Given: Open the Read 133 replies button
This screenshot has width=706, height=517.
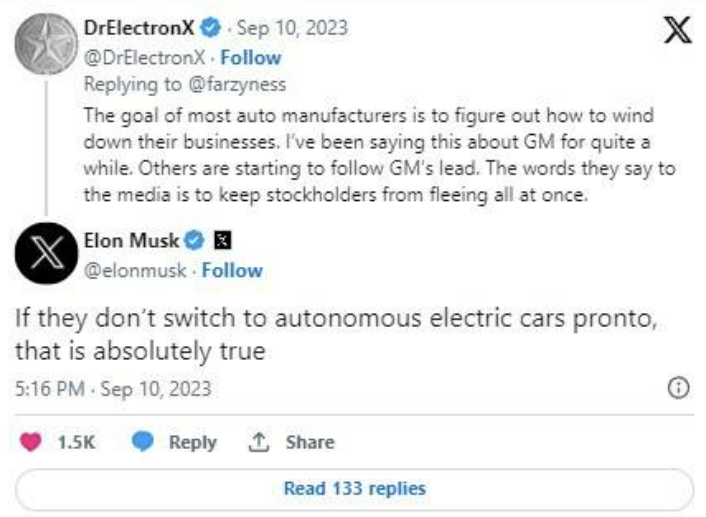Looking at the screenshot, I should pos(354,489).
